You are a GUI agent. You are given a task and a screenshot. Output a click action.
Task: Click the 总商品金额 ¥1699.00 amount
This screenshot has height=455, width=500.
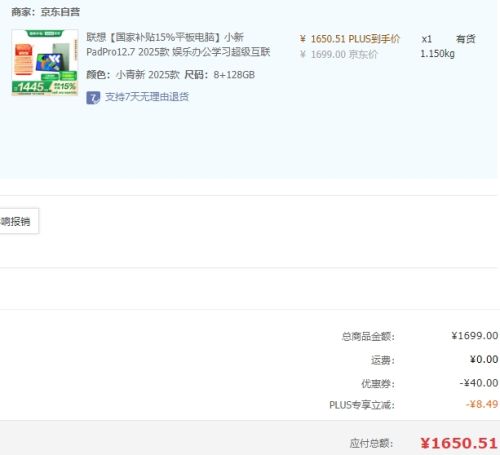click(x=475, y=336)
